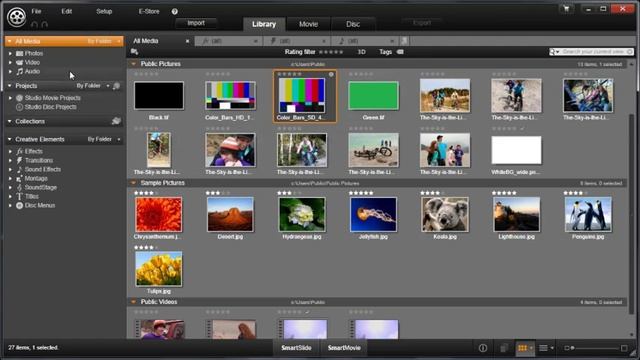Click the undo arrow icon
Image resolution: width=640 pixels, height=360 pixels.
pyautogui.click(x=34, y=25)
